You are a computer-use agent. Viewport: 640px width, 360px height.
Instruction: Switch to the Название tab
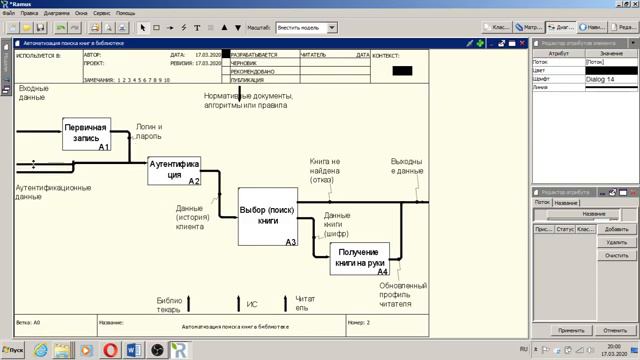click(566, 202)
